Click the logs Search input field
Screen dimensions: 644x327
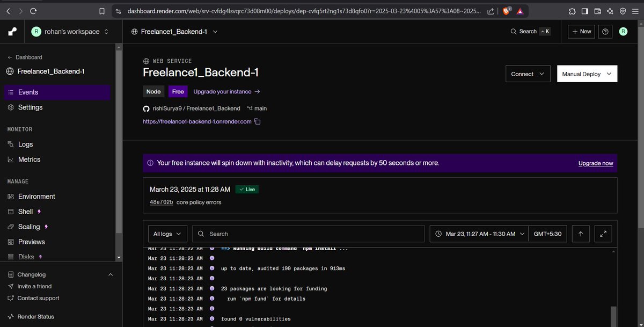(309, 234)
